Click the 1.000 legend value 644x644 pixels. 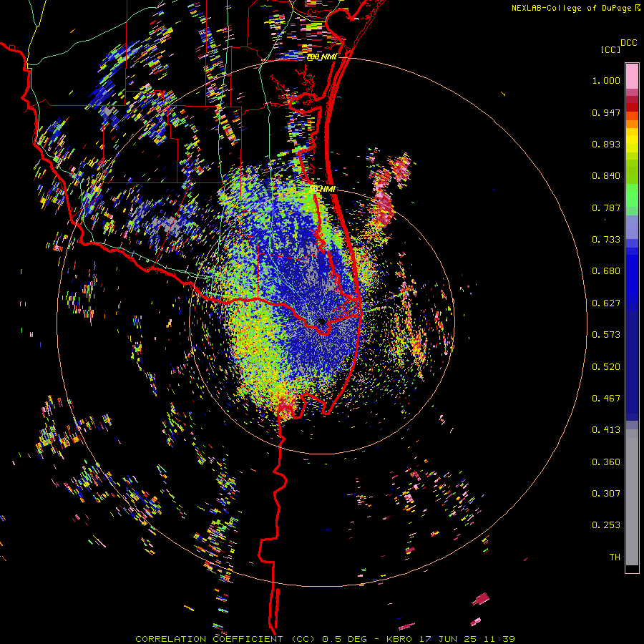[606, 80]
